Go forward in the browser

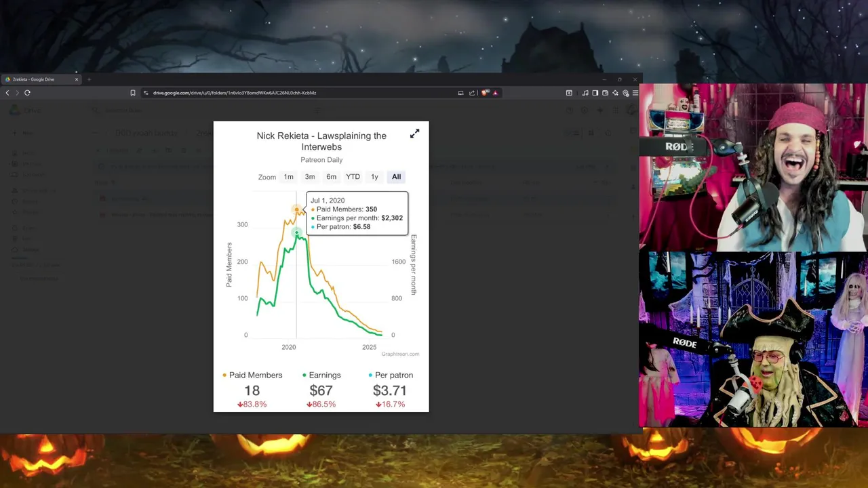point(17,93)
